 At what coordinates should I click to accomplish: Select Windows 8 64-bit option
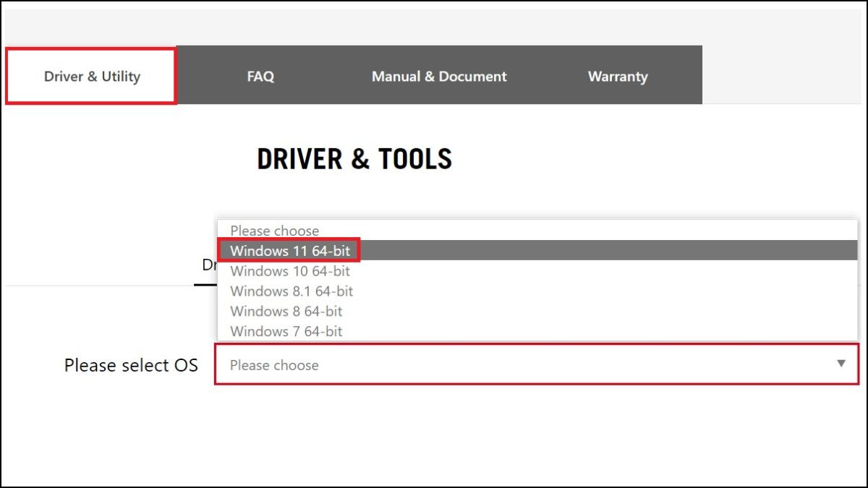tap(537, 312)
